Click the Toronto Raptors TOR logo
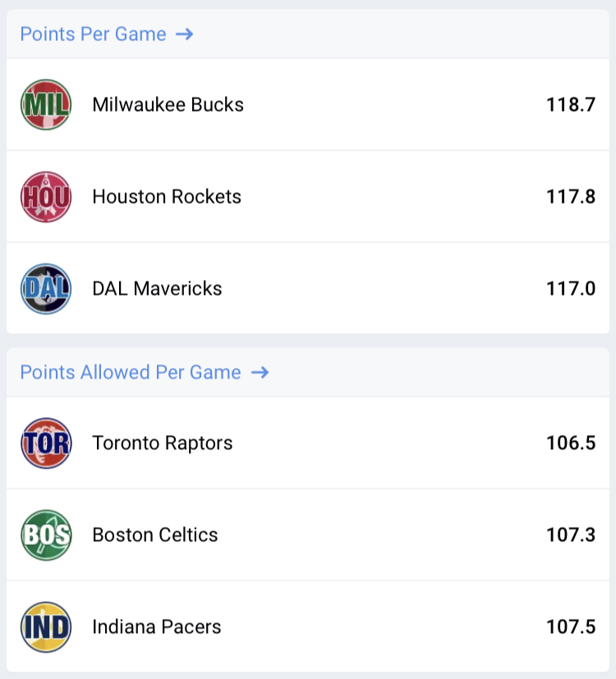This screenshot has width=616, height=679. tap(46, 443)
